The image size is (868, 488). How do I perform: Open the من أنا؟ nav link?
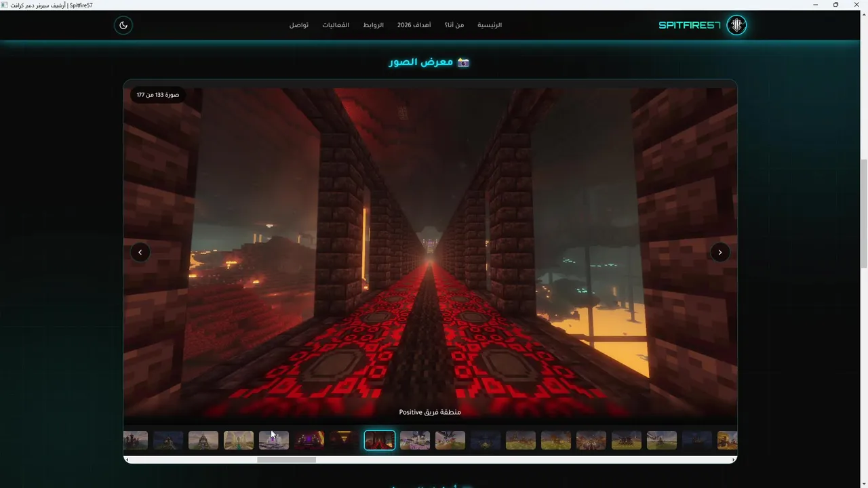pyautogui.click(x=454, y=25)
